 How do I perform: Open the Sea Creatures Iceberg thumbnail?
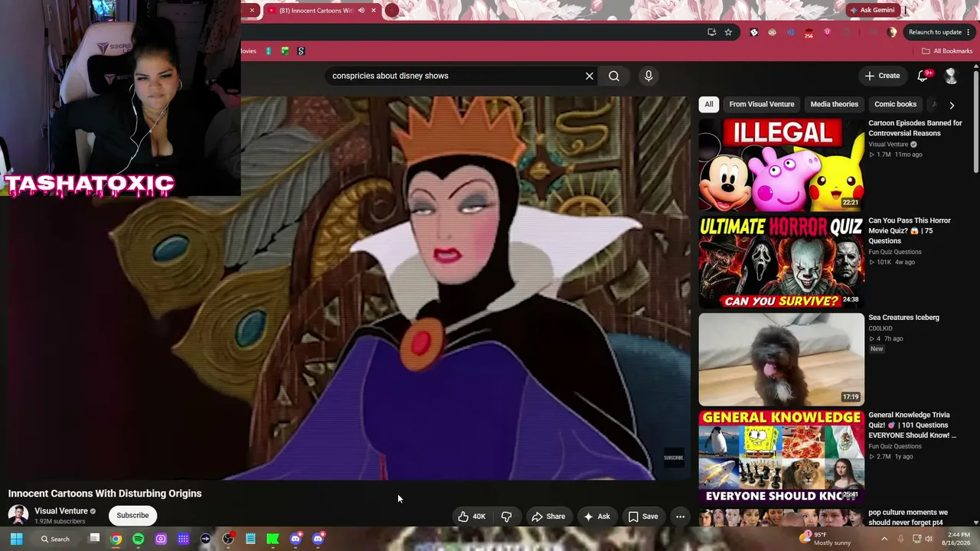pos(781,359)
